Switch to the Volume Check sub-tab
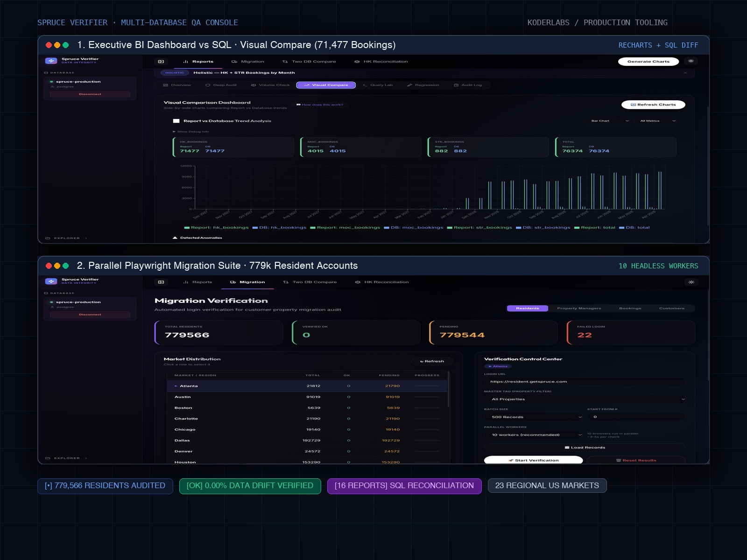This screenshot has height=560, width=747. point(270,85)
